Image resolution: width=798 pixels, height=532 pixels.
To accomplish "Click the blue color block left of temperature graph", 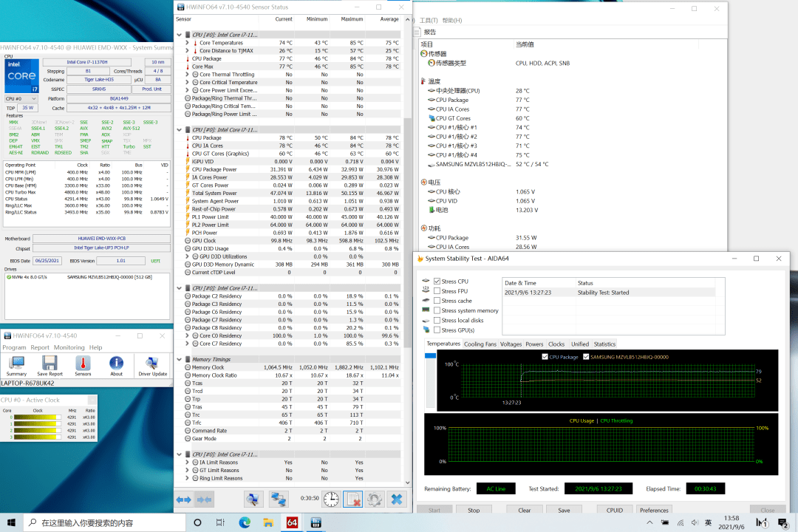I will (430, 356).
